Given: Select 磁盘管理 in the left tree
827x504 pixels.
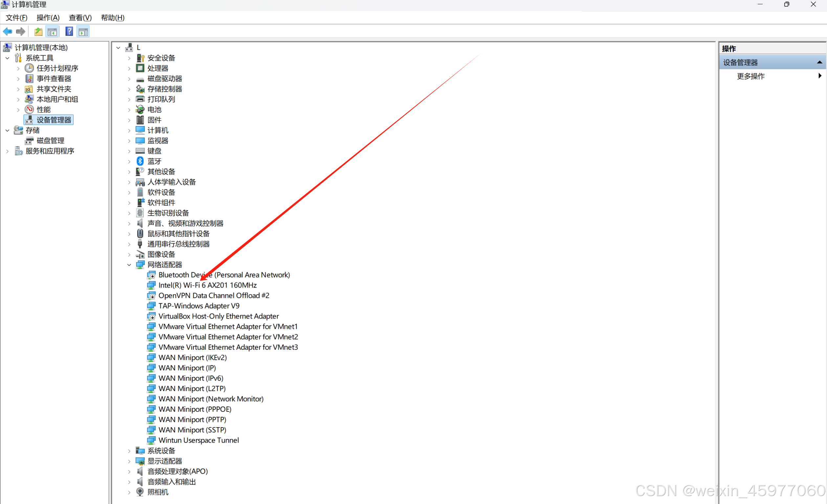Looking at the screenshot, I should (x=50, y=140).
